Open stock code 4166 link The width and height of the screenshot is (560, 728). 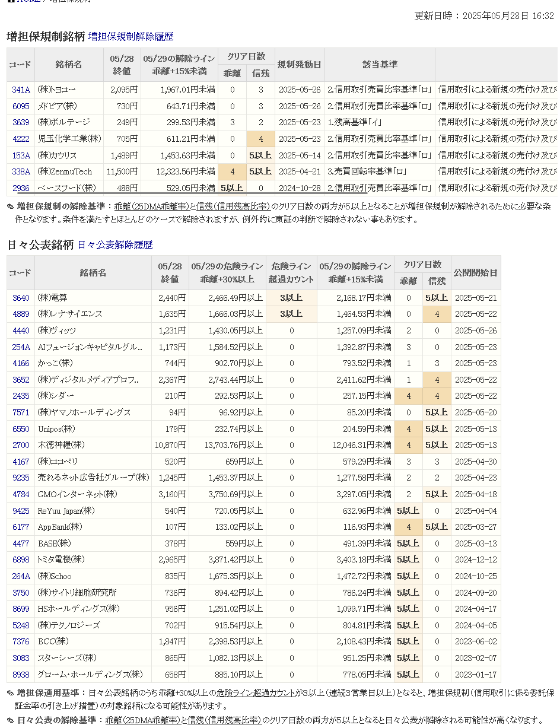click(21, 363)
